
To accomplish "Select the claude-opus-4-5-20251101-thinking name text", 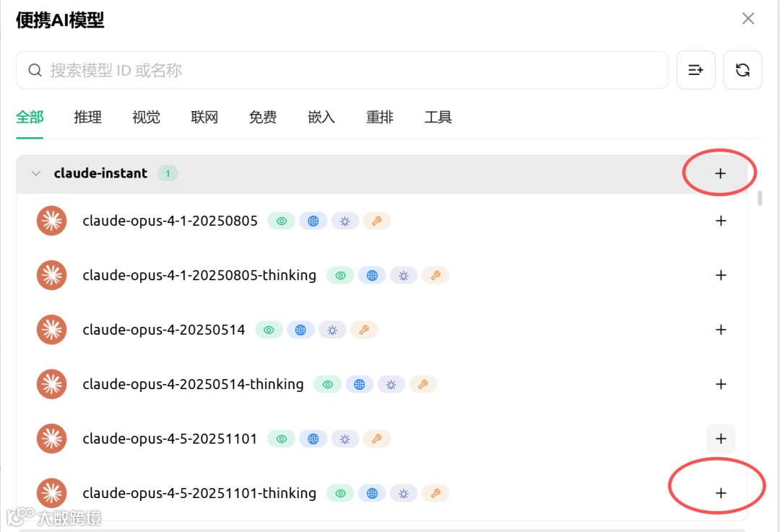I will [199, 493].
